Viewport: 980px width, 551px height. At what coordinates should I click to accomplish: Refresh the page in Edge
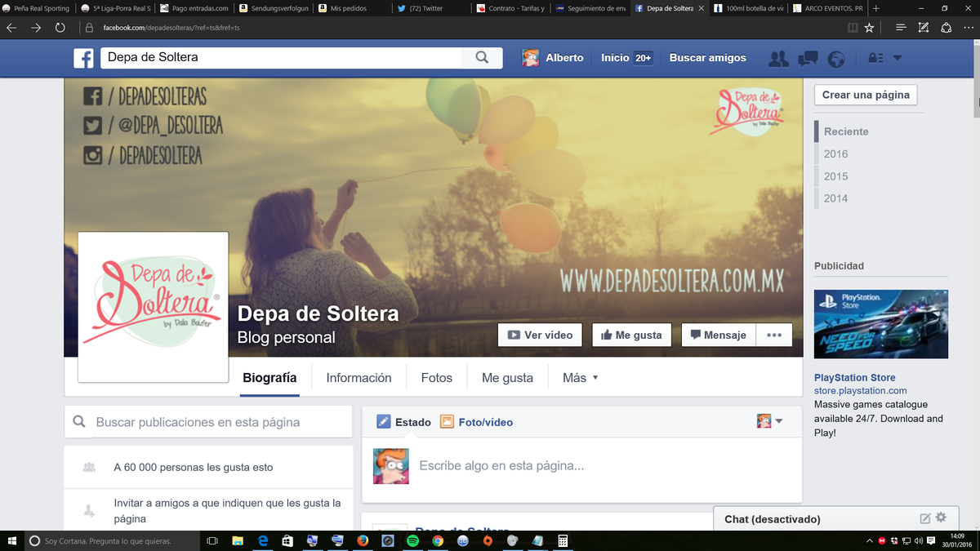coord(60,28)
